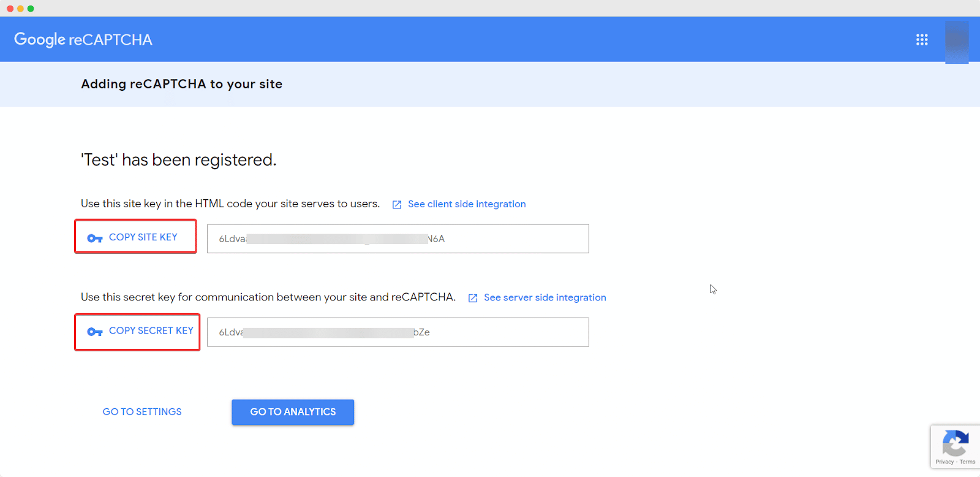Click the key icon beside Copy Secret Key
980x477 pixels.
click(x=95, y=332)
